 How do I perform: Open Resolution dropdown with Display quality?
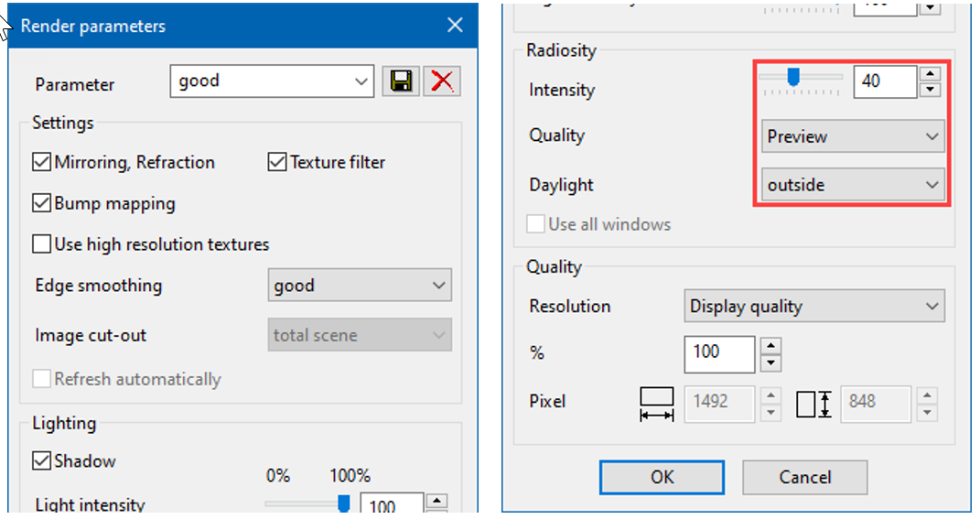pos(813,307)
